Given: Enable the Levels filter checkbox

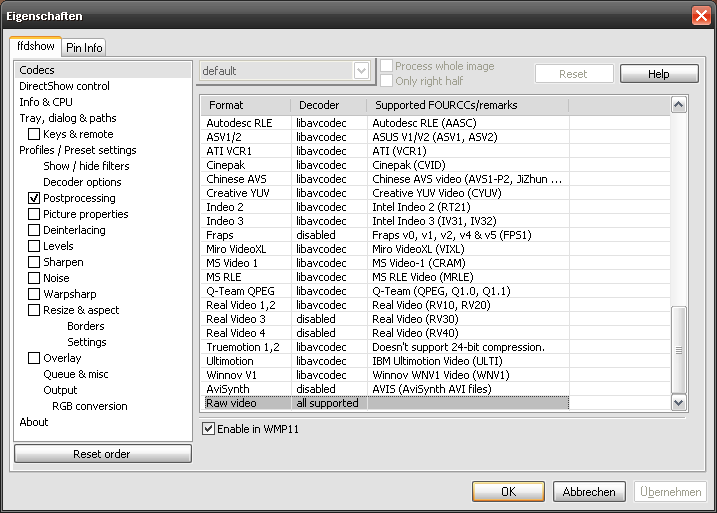Looking at the screenshot, I should click(34, 246).
